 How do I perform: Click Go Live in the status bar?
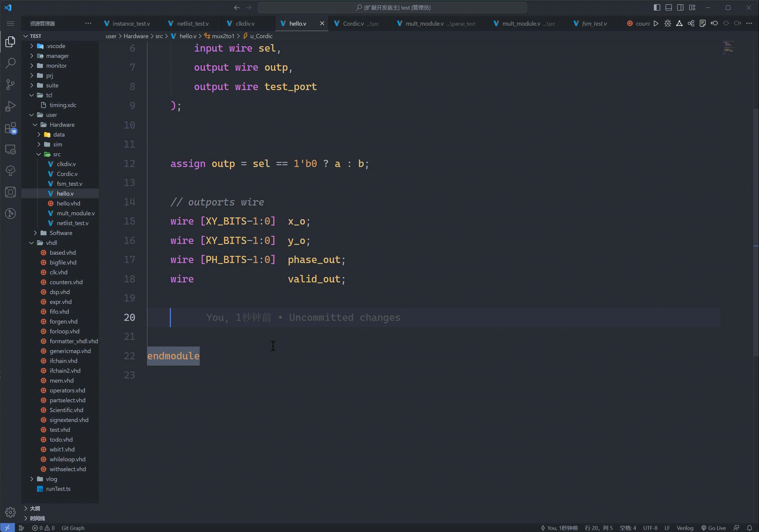[714, 528]
